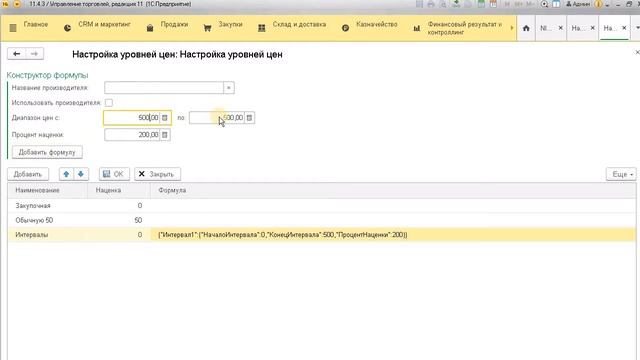Open the Главное section

click(x=36, y=24)
